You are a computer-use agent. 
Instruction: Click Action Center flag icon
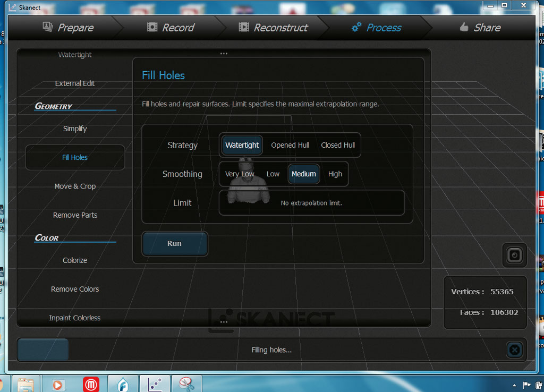pos(526,385)
